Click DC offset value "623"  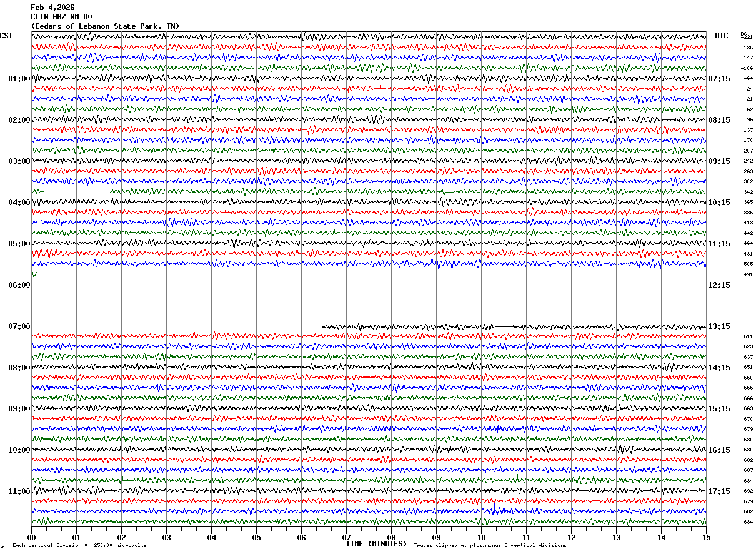(x=749, y=346)
